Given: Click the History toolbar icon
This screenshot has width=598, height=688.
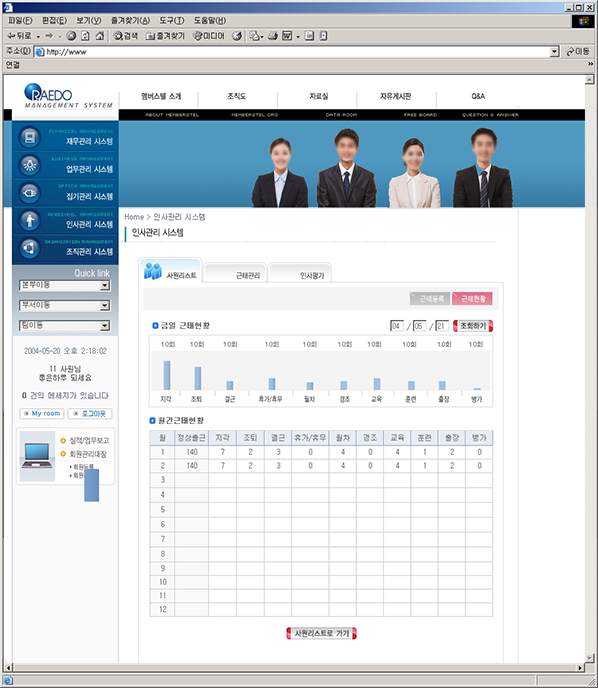Looking at the screenshot, I should tap(237, 36).
